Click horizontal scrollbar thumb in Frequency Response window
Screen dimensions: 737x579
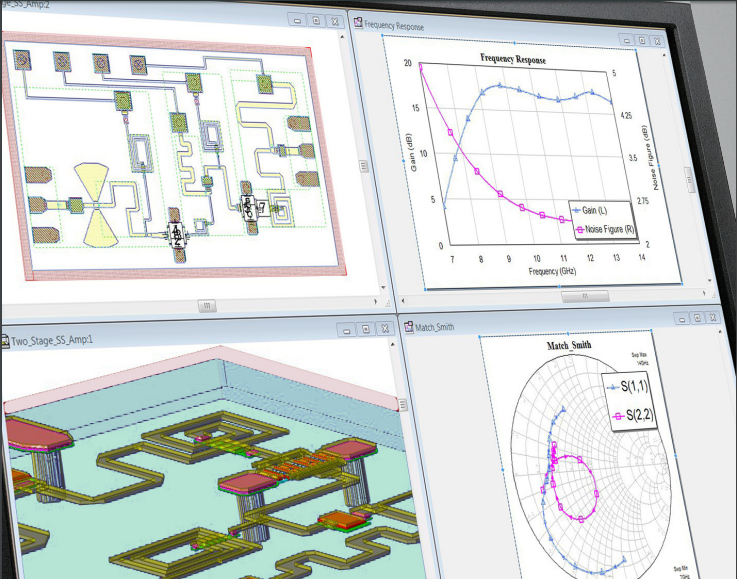coord(585,296)
